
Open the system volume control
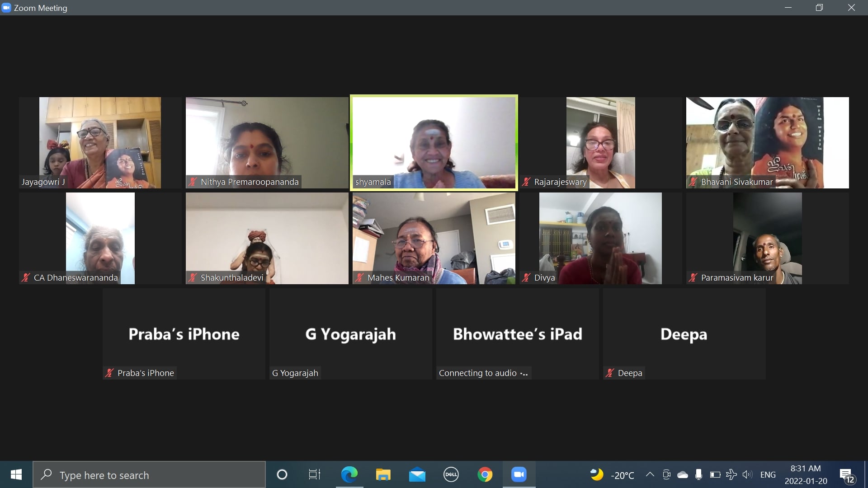click(747, 474)
